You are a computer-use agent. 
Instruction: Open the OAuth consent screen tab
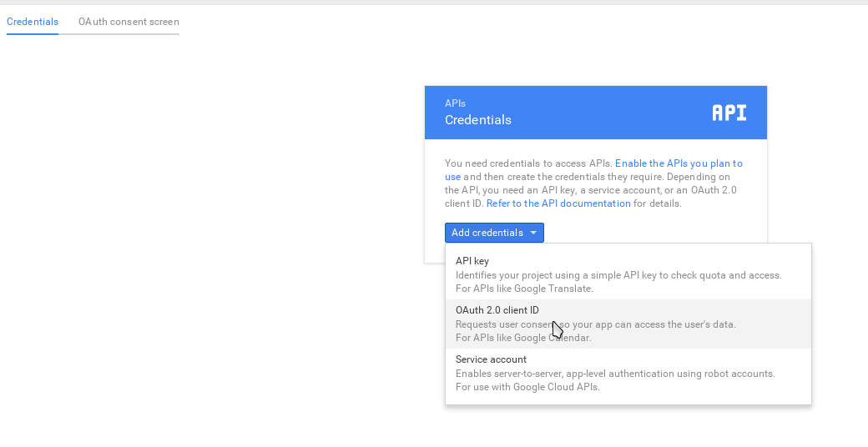click(x=129, y=22)
